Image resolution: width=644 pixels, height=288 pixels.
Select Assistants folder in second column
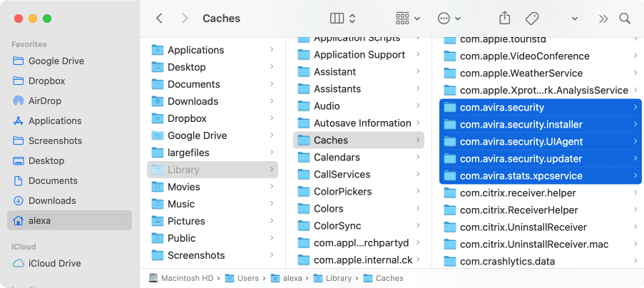click(x=359, y=89)
